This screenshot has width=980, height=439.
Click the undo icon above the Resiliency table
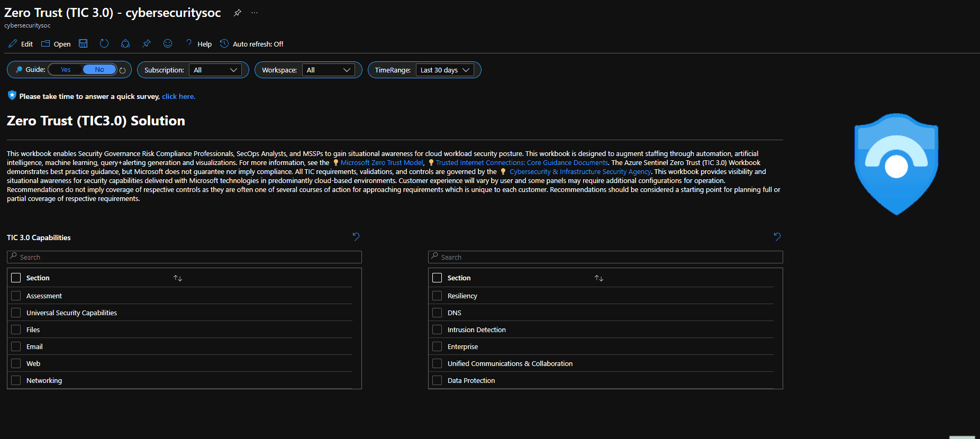[777, 236]
